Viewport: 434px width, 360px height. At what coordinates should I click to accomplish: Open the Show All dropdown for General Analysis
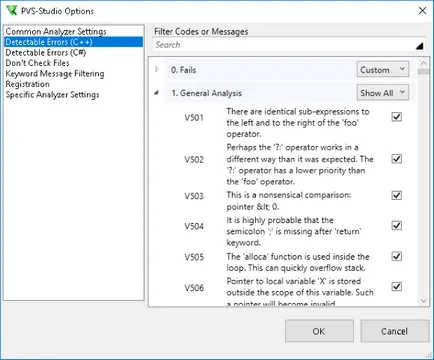(x=383, y=92)
